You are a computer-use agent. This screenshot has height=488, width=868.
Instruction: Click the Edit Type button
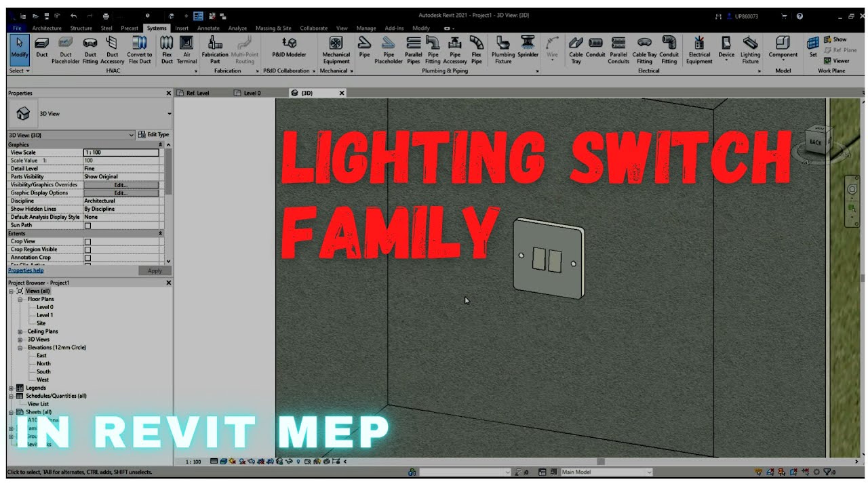(153, 135)
